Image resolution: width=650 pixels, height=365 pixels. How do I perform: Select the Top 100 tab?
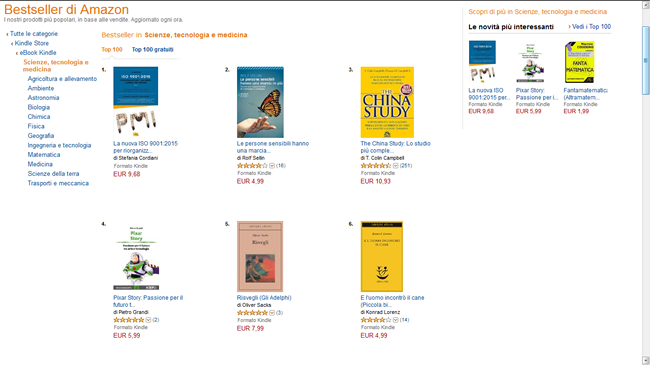[112, 49]
